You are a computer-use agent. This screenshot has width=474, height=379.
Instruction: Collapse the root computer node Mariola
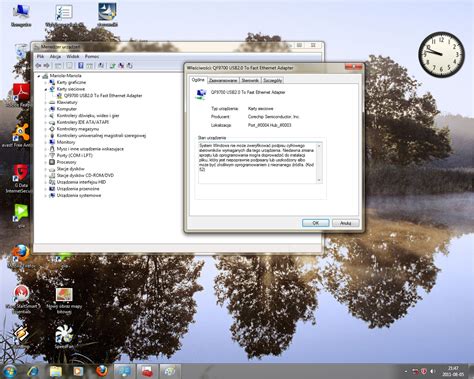click(x=39, y=76)
